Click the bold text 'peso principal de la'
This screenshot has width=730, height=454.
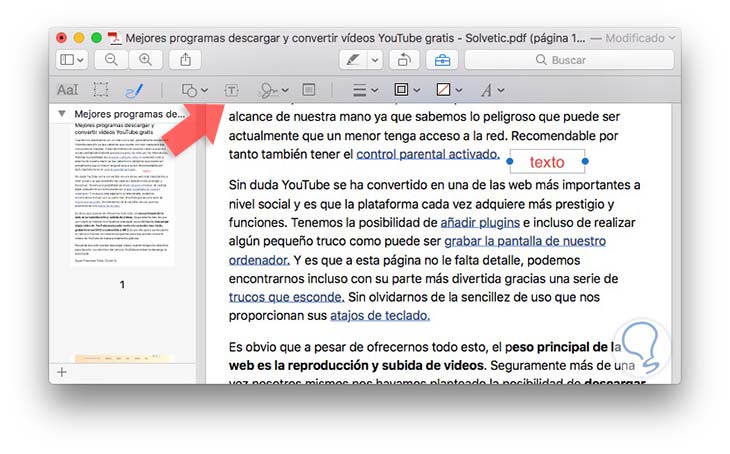pyautogui.click(x=563, y=347)
